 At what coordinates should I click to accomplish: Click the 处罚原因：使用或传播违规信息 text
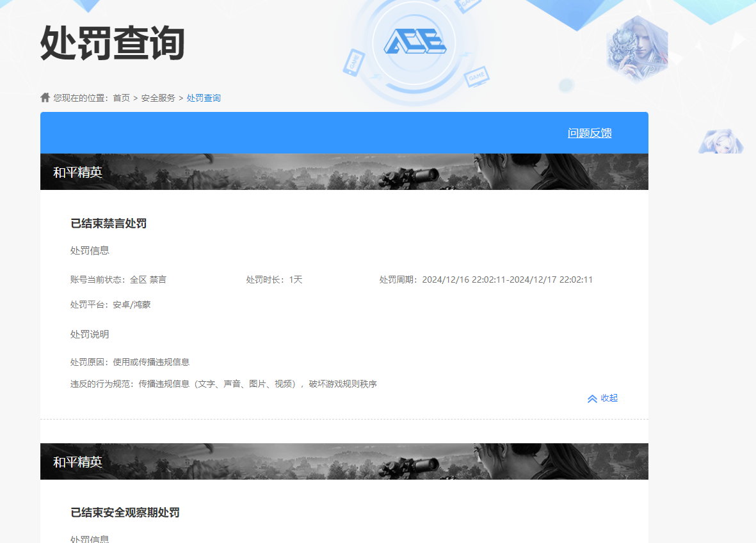coord(130,362)
